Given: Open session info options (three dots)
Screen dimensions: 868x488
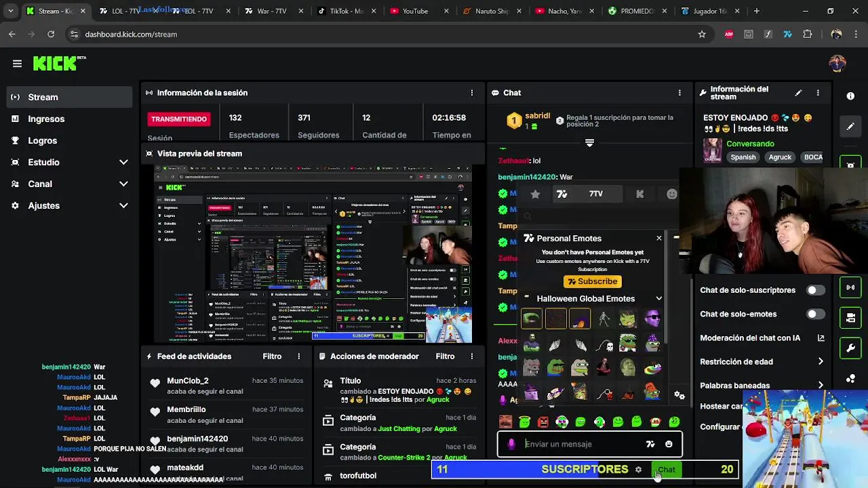Looking at the screenshot, I should click(x=472, y=93).
